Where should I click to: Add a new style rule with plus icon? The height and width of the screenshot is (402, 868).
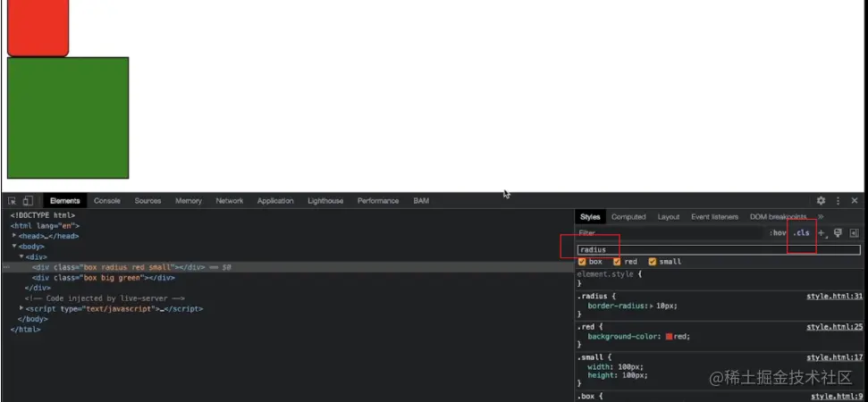[822, 233]
